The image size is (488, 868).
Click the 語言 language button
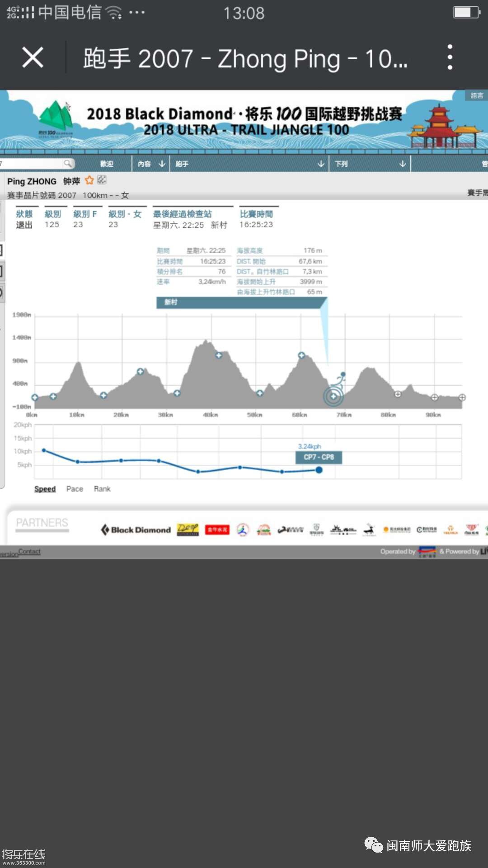pyautogui.click(x=476, y=95)
